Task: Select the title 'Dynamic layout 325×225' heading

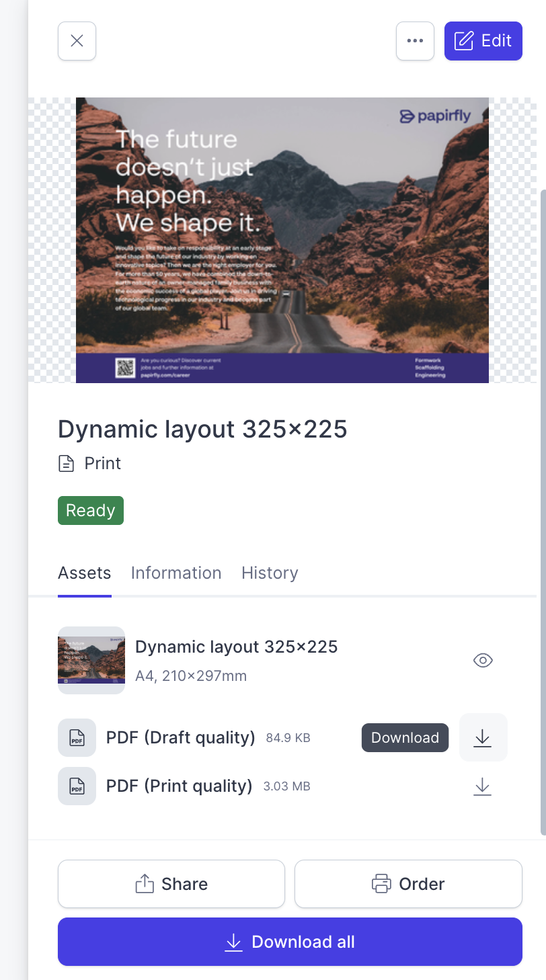Action: point(202,429)
